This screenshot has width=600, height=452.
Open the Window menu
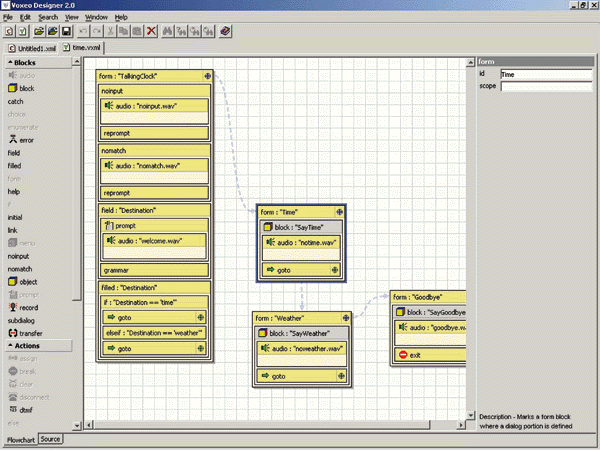[97, 17]
